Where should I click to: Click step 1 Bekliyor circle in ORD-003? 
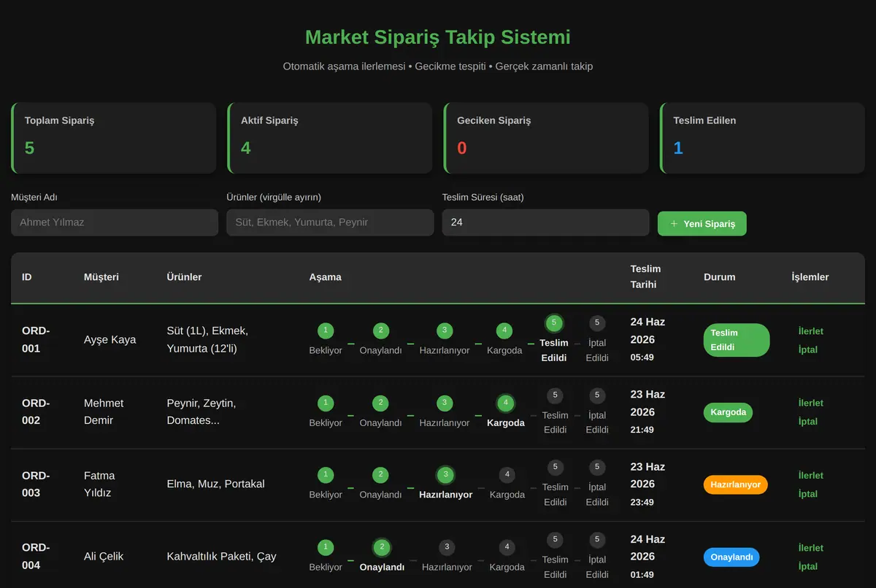click(x=326, y=475)
